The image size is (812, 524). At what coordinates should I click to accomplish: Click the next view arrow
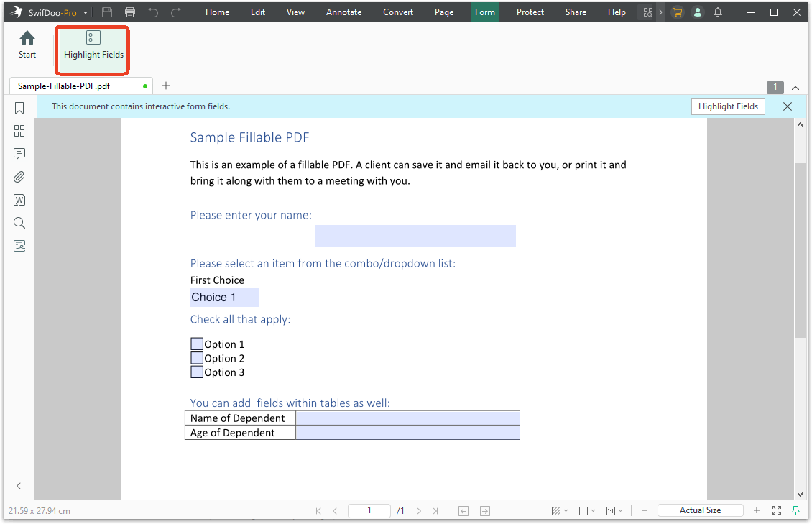pos(485,511)
